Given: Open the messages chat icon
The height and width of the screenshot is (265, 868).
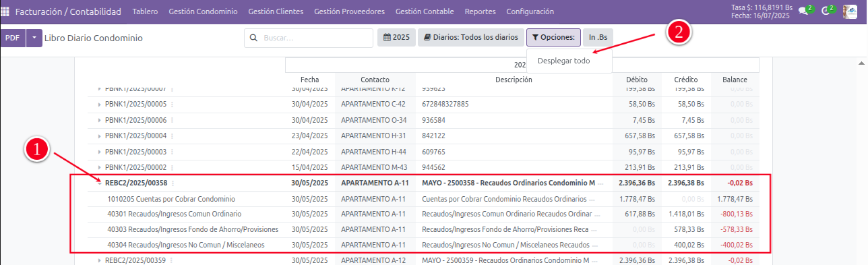Looking at the screenshot, I should click(x=803, y=11).
